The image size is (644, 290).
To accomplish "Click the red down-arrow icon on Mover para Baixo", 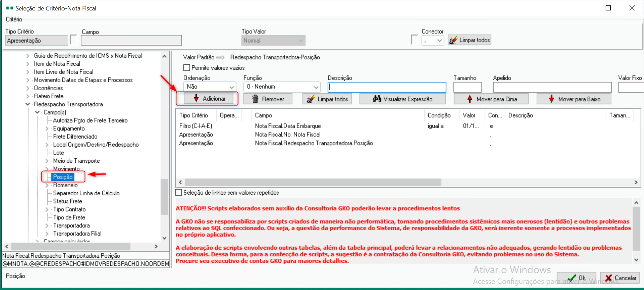I will (x=551, y=99).
